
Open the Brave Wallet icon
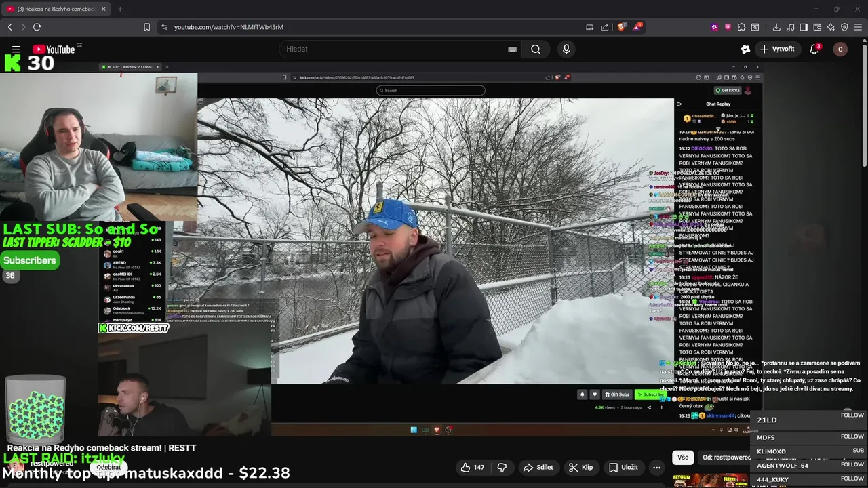coord(817,27)
